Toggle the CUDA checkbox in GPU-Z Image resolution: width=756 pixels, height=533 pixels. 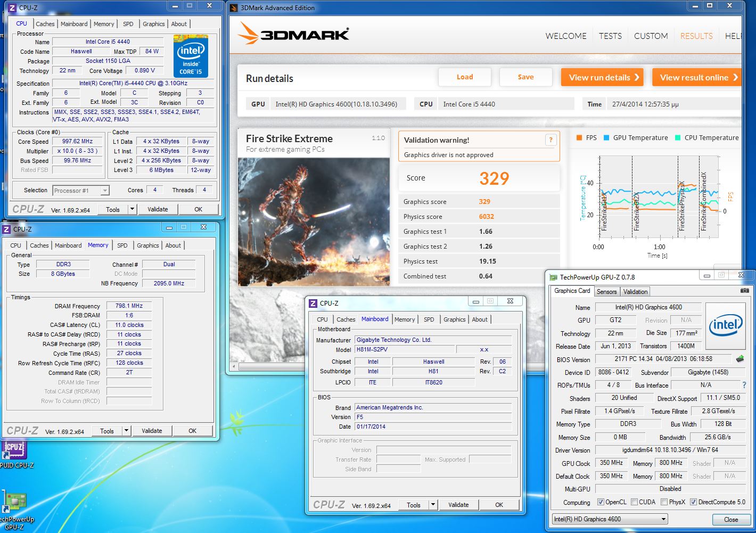point(634,502)
